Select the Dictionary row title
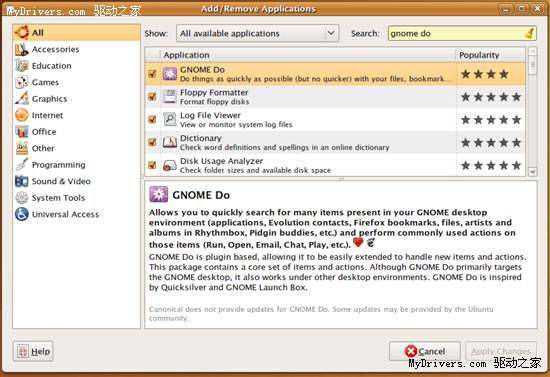Image resolution: width=550 pixels, height=377 pixels. pos(201,138)
